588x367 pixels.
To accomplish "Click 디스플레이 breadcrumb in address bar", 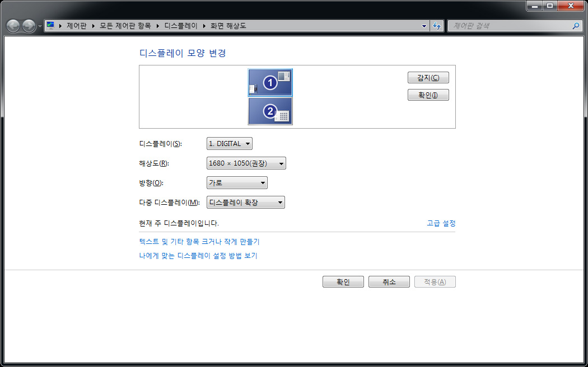I will 180,26.
